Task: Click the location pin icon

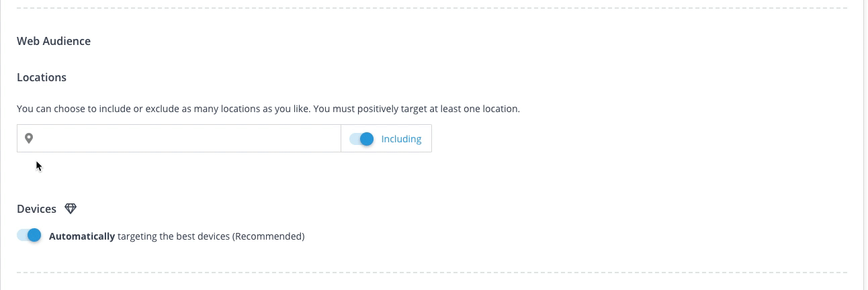Action: click(x=29, y=138)
